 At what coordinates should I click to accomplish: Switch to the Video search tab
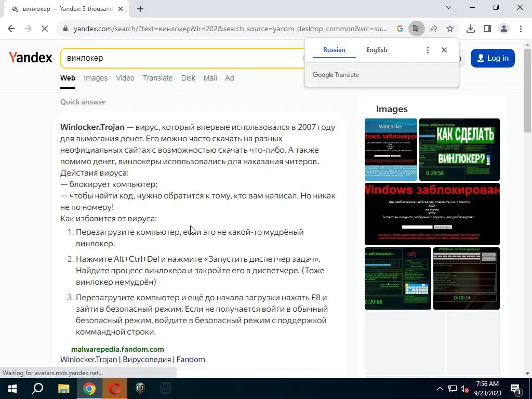(x=125, y=78)
